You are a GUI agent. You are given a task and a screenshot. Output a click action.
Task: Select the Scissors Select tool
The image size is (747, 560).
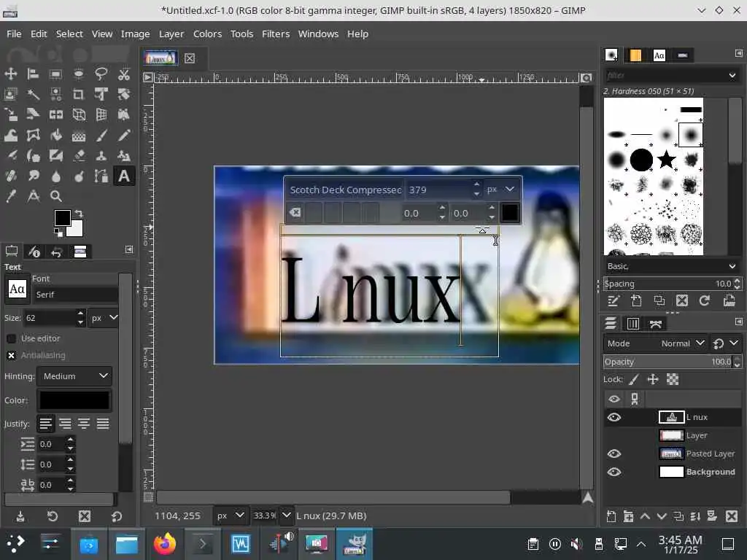[124, 74]
